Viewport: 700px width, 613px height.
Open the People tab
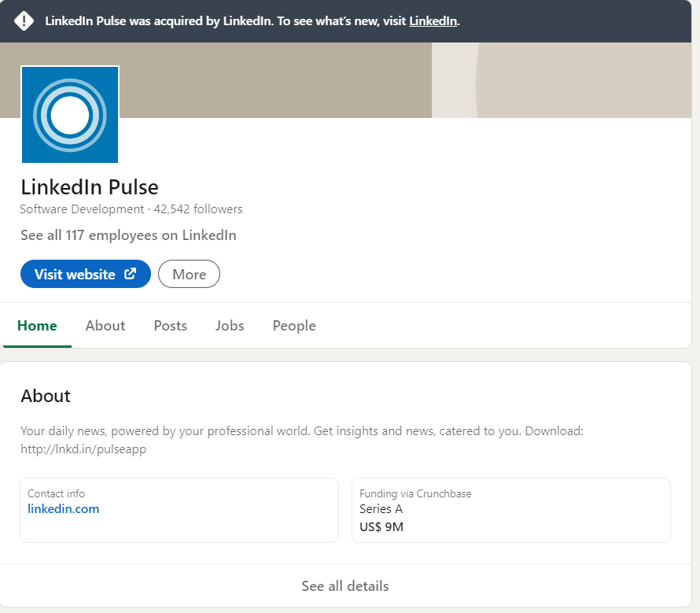tap(294, 326)
